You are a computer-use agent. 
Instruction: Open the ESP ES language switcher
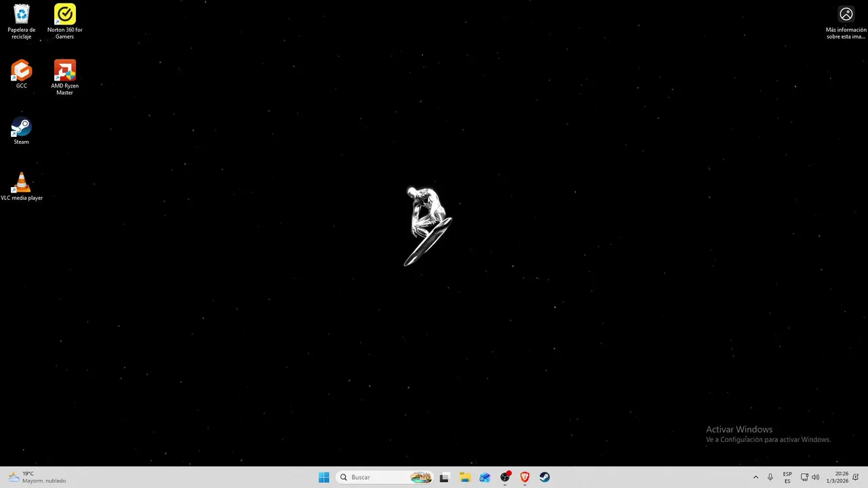point(787,477)
